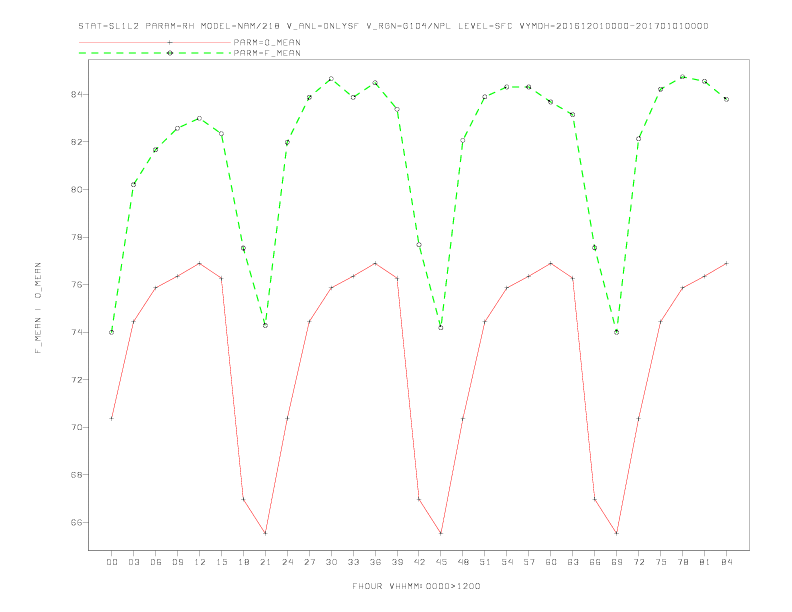Select the red O_MEAN minimum marker at hour 21
Screen dimensions: 792x612
[265, 533]
